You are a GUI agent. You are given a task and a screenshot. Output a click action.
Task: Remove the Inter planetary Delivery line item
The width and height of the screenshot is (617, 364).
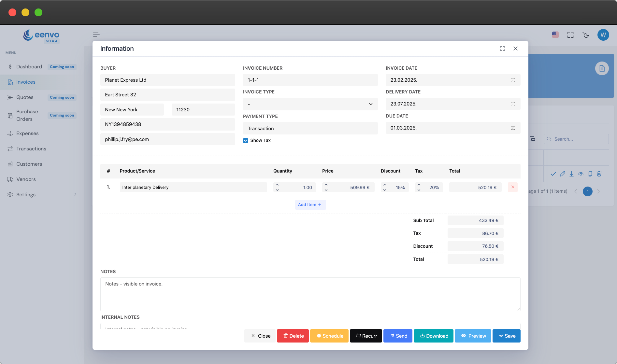512,187
